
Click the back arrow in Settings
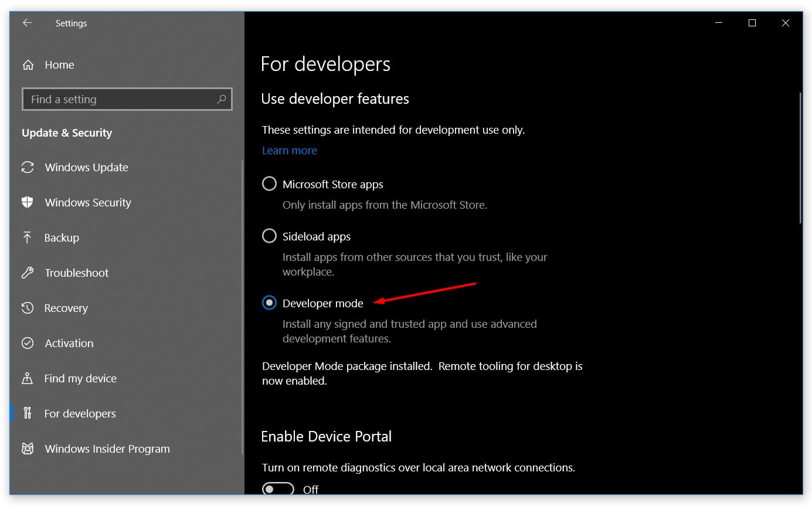[x=27, y=23]
